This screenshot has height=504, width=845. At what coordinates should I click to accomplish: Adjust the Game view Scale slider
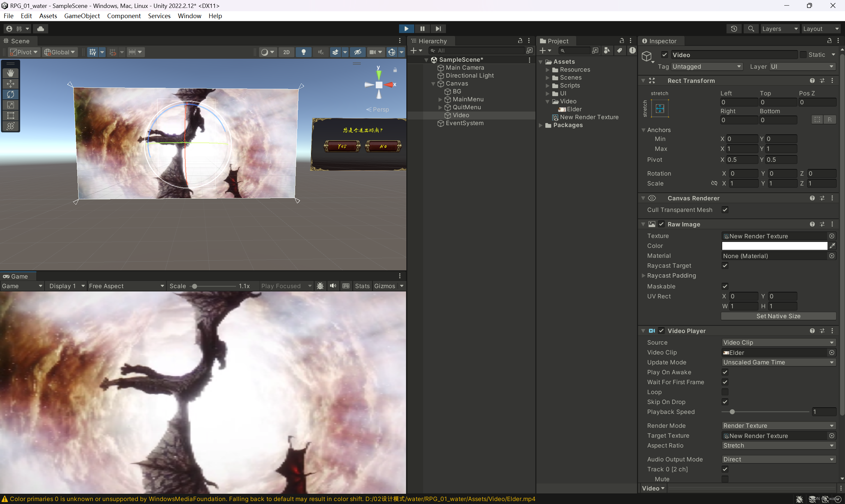click(213, 286)
